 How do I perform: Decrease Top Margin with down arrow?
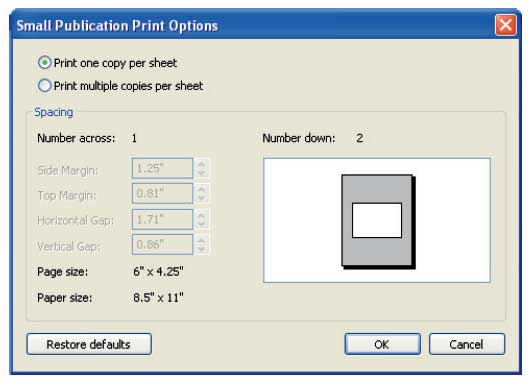(202, 198)
